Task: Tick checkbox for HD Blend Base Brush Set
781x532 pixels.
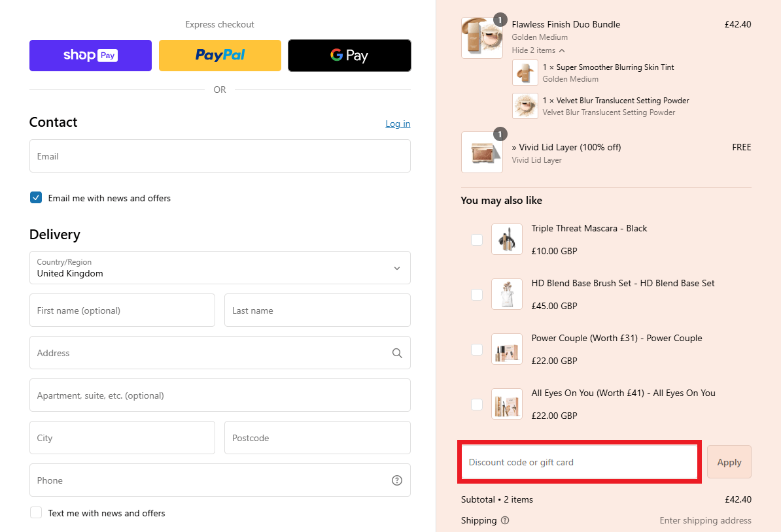Action: click(477, 294)
